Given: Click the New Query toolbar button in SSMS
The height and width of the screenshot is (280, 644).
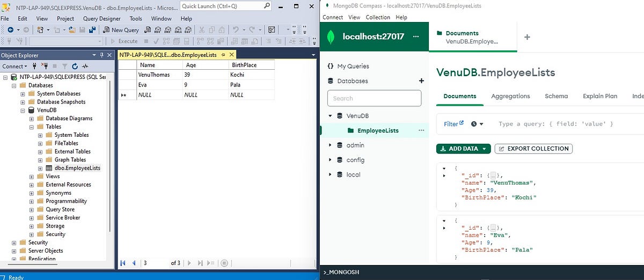Looking at the screenshot, I should pos(121,30).
